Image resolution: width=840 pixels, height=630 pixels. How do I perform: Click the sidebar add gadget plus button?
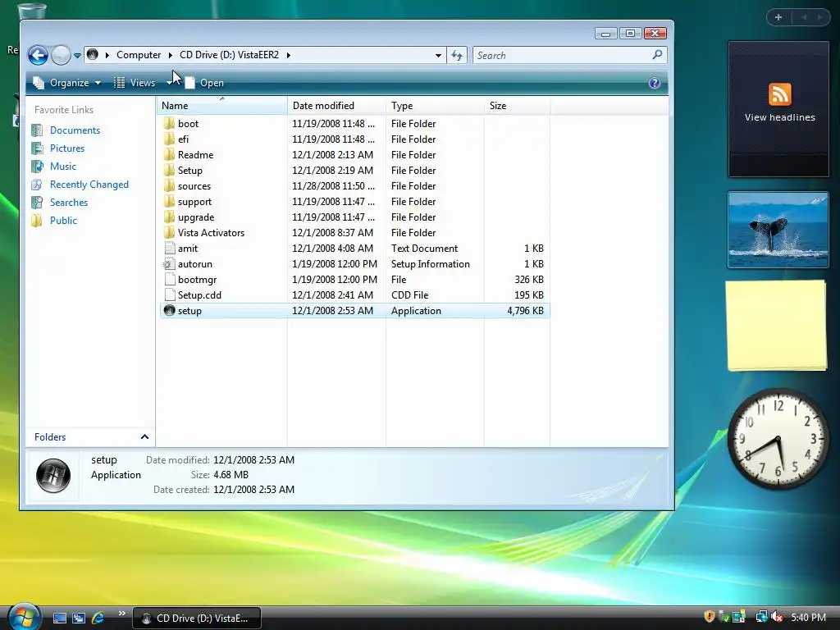778,17
